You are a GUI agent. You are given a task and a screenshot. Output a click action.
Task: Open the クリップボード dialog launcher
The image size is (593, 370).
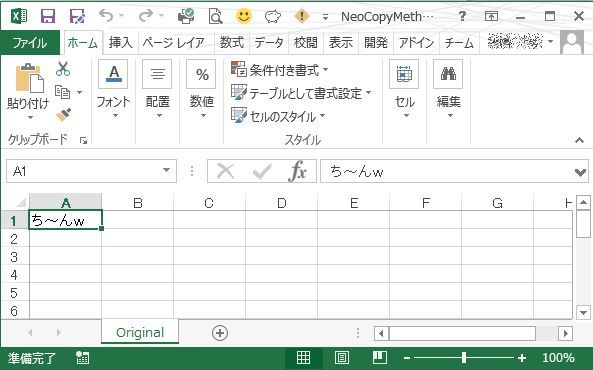click(84, 141)
